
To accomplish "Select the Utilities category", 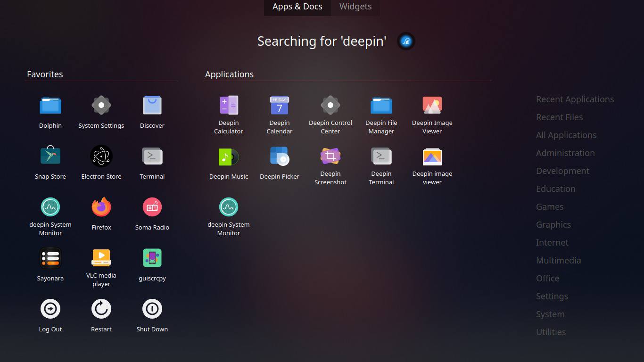I will pyautogui.click(x=551, y=332).
